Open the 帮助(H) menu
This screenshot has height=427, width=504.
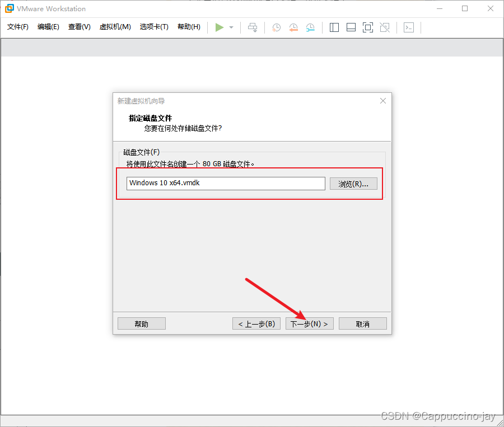pyautogui.click(x=189, y=27)
